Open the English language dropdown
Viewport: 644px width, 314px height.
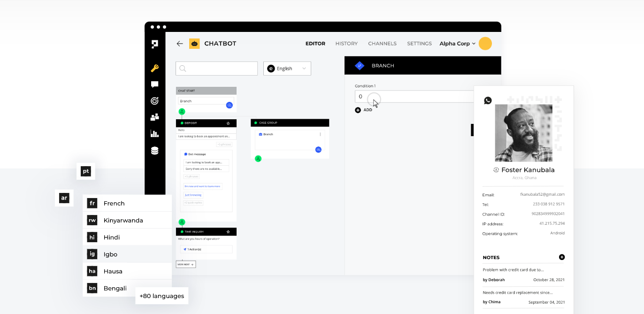pos(287,68)
